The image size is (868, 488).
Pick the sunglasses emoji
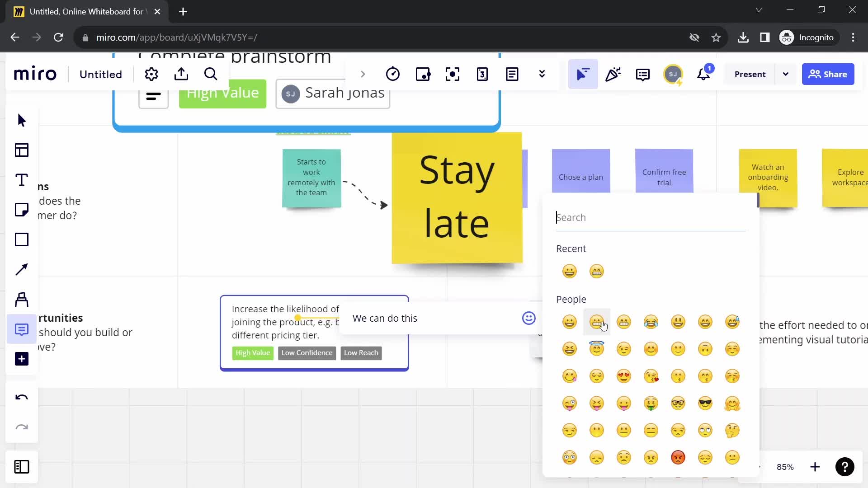tap(705, 403)
